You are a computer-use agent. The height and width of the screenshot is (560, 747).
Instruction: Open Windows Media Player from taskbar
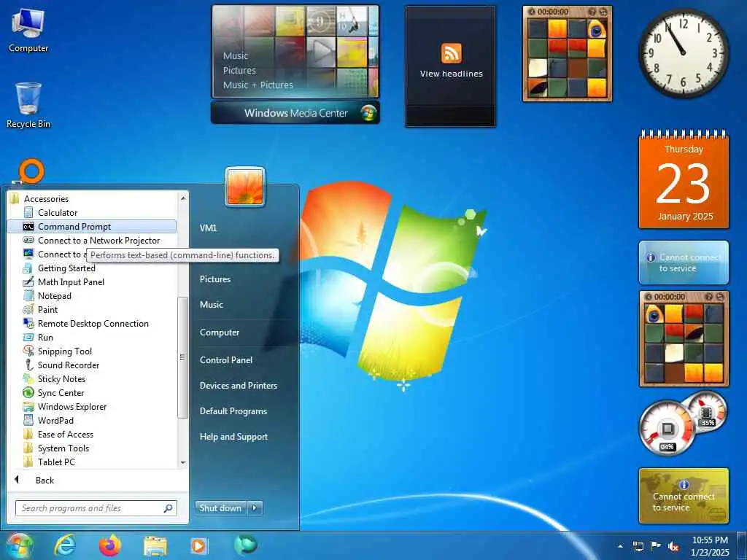198,545
